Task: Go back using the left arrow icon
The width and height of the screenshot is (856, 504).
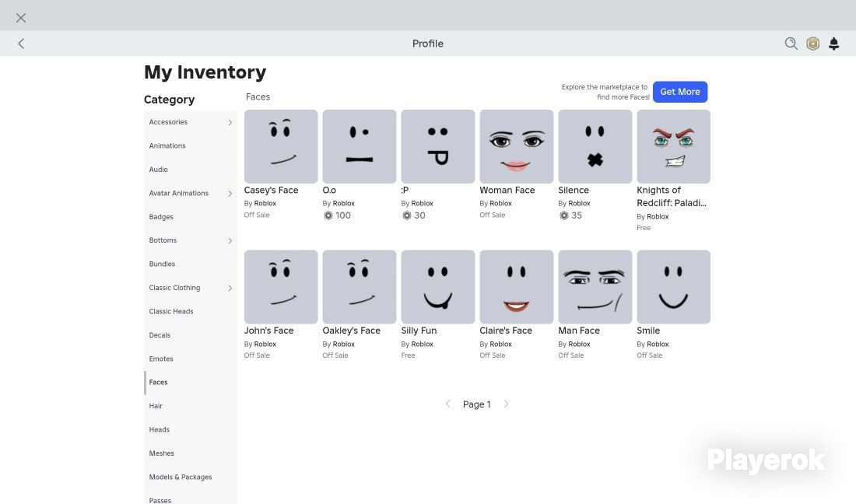Action: click(x=21, y=44)
